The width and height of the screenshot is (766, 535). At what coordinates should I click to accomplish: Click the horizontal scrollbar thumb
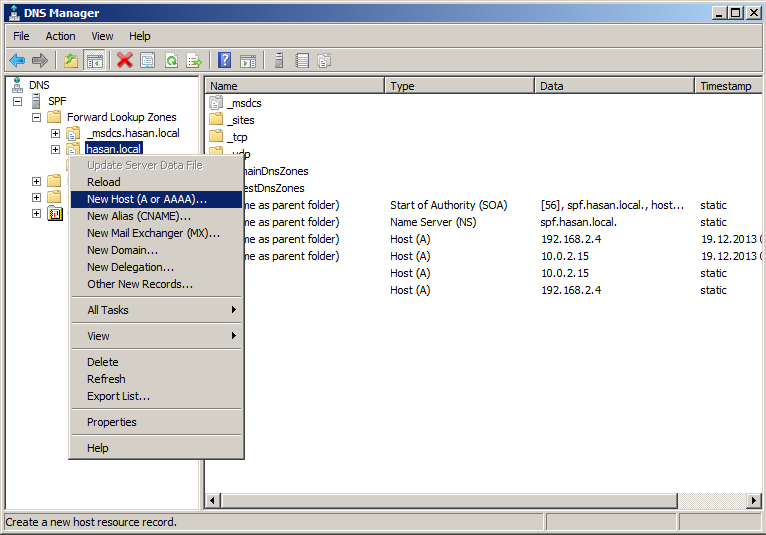coord(449,500)
